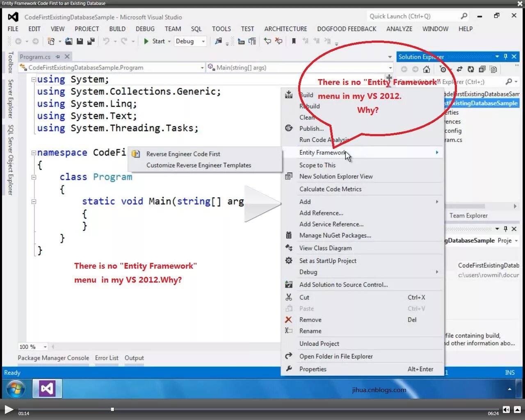Image resolution: width=525 pixels, height=420 pixels.
Task: Close the Program.cs tab
Action: click(67, 57)
